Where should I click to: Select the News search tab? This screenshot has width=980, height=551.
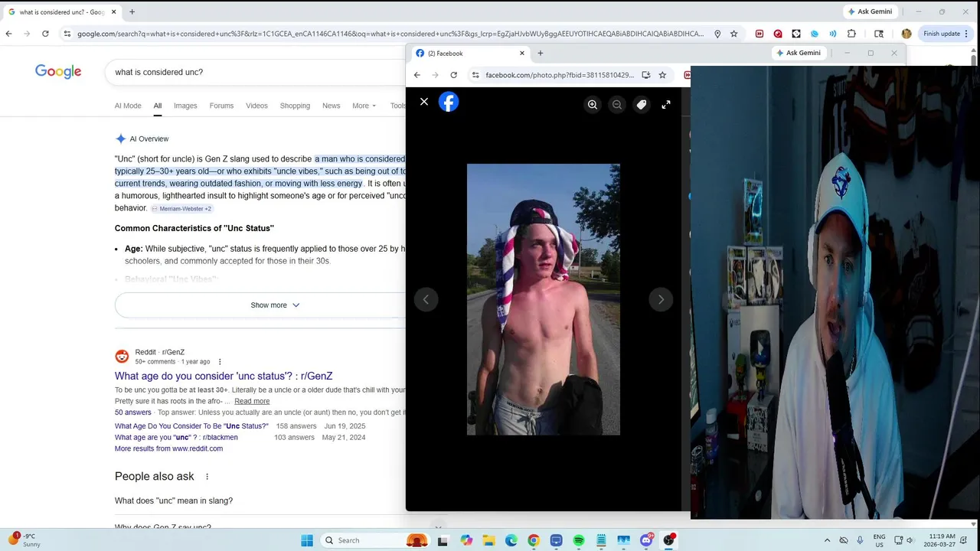pyautogui.click(x=331, y=106)
